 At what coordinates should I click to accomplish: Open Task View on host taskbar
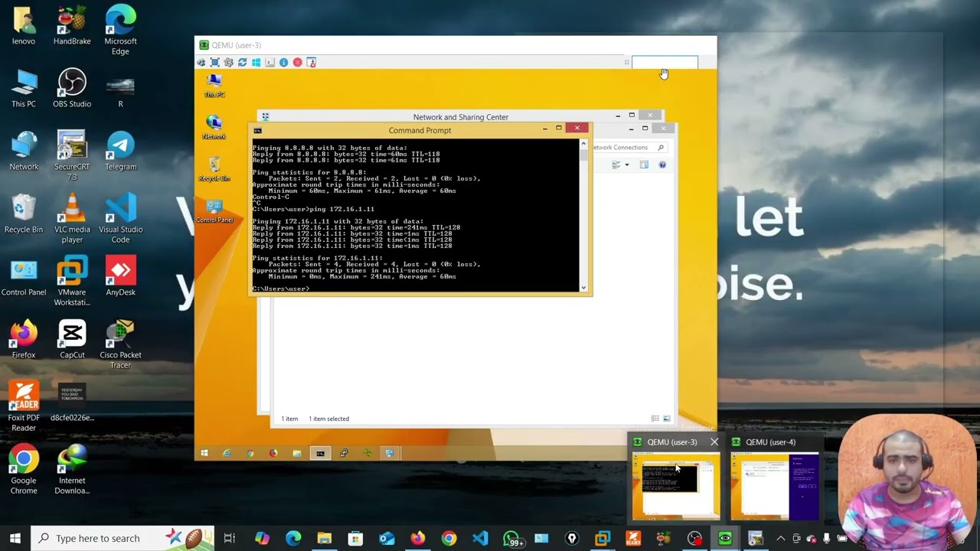point(229,539)
